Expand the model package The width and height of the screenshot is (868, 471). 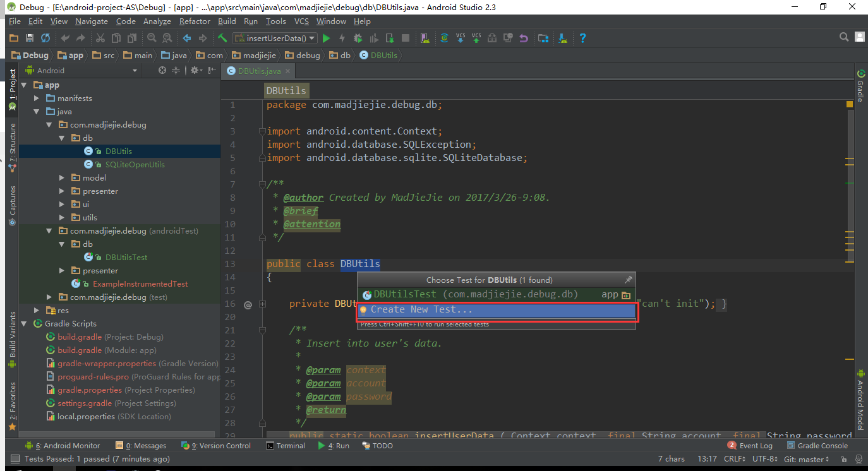[x=62, y=178]
